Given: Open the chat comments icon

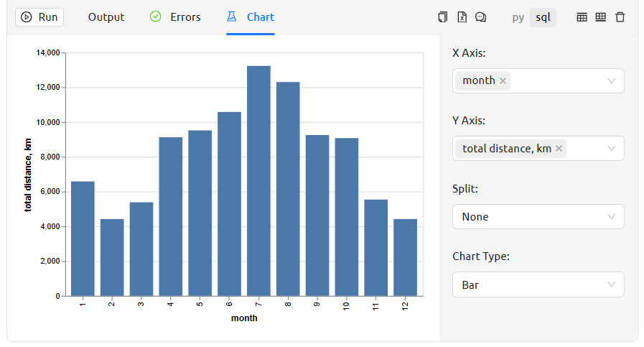Looking at the screenshot, I should (x=481, y=17).
